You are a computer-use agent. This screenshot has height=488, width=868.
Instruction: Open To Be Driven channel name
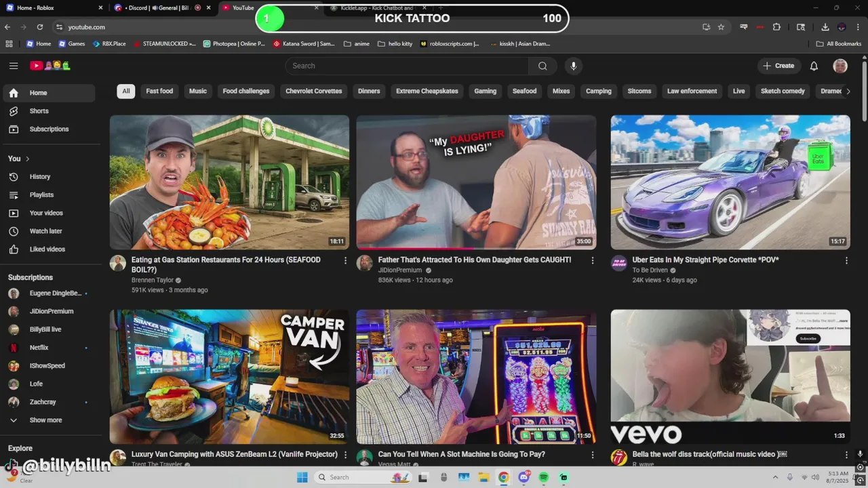650,270
